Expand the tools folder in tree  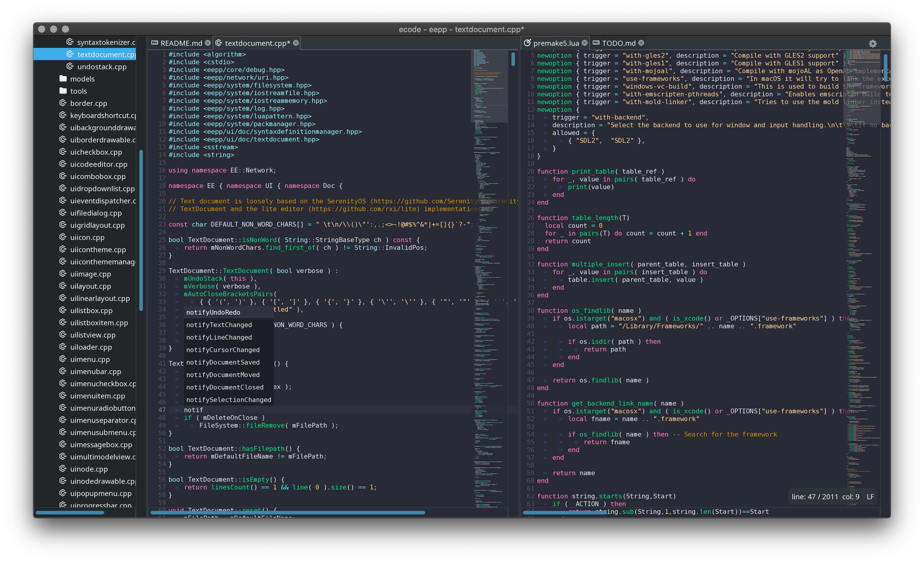tap(78, 91)
